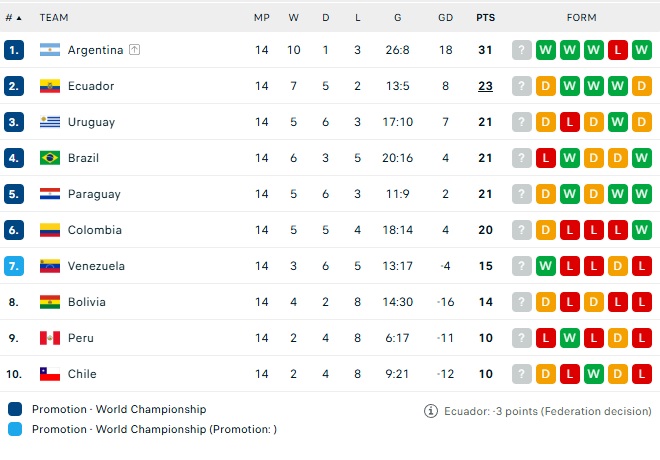Open the Ecuador points deduction info icon
The image size is (660, 460).
pyautogui.click(x=431, y=411)
